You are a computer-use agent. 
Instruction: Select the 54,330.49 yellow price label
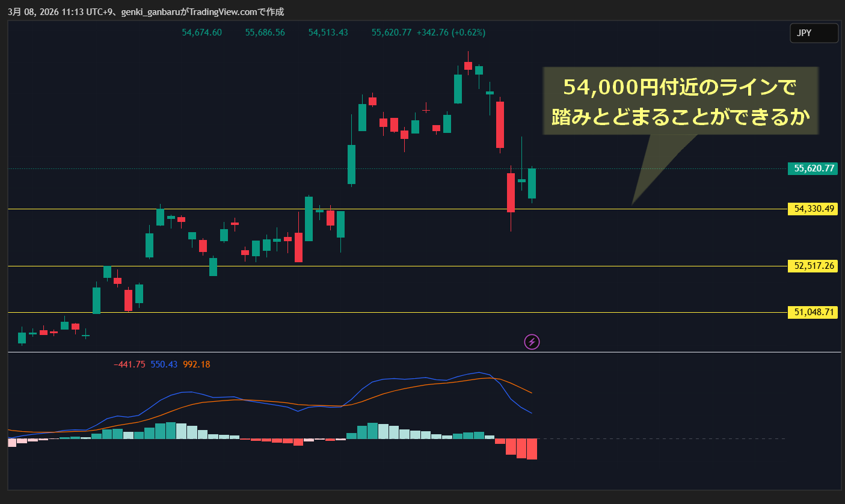(x=813, y=209)
